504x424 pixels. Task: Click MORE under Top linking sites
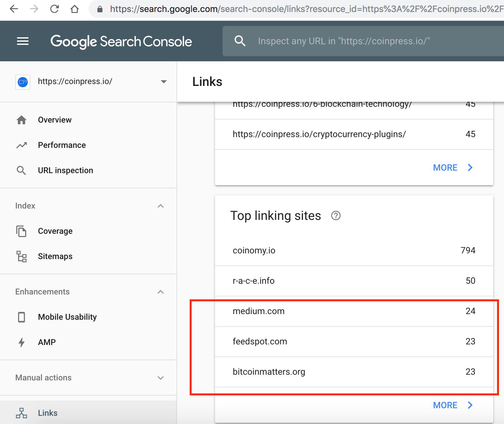click(453, 405)
